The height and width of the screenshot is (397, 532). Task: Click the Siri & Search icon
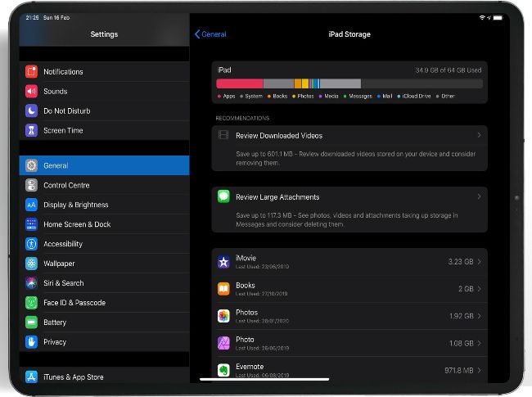tap(31, 283)
